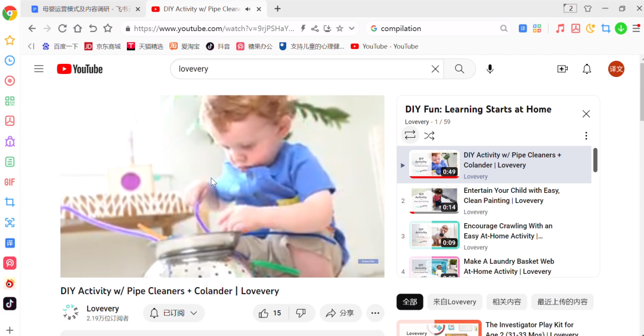This screenshot has height=336, width=644.
Task: Open the browser translate extension icon
Action: coord(522,29)
